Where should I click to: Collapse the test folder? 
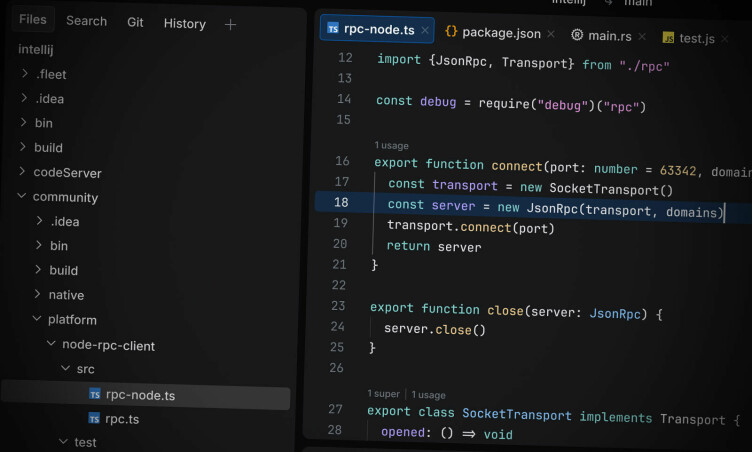point(63,441)
